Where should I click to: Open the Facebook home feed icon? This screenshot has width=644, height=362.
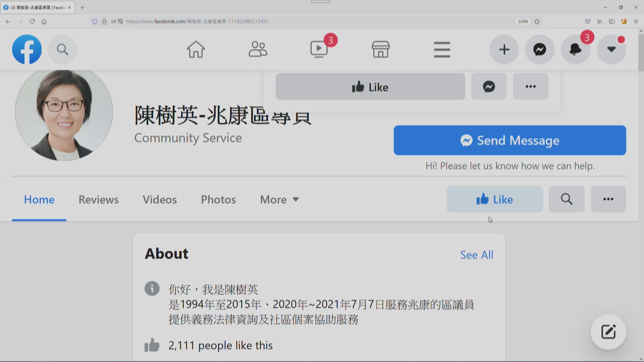pyautogui.click(x=196, y=49)
